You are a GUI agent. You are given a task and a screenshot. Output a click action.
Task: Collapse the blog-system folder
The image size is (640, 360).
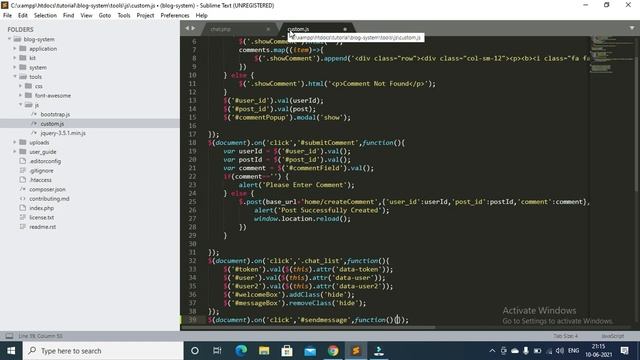9,39
